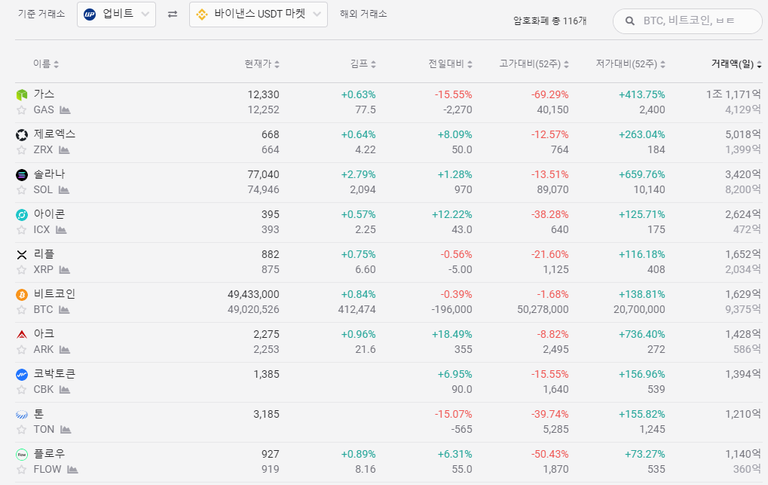Screen dimensions: 768x485
Task: Open the 업비트 base exchange dropdown
Action: coord(117,14)
